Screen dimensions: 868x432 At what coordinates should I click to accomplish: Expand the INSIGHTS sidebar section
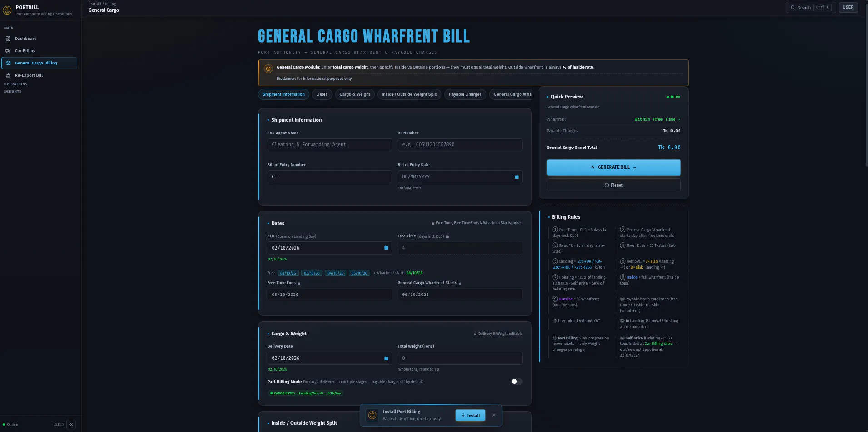pos(13,91)
